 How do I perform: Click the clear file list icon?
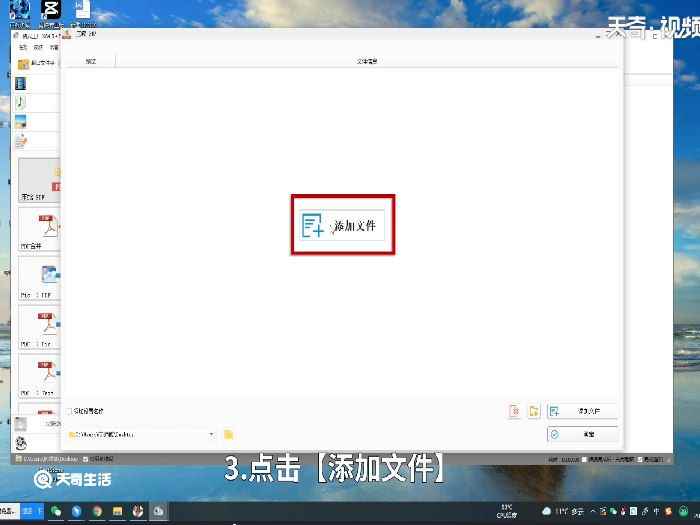(514, 411)
